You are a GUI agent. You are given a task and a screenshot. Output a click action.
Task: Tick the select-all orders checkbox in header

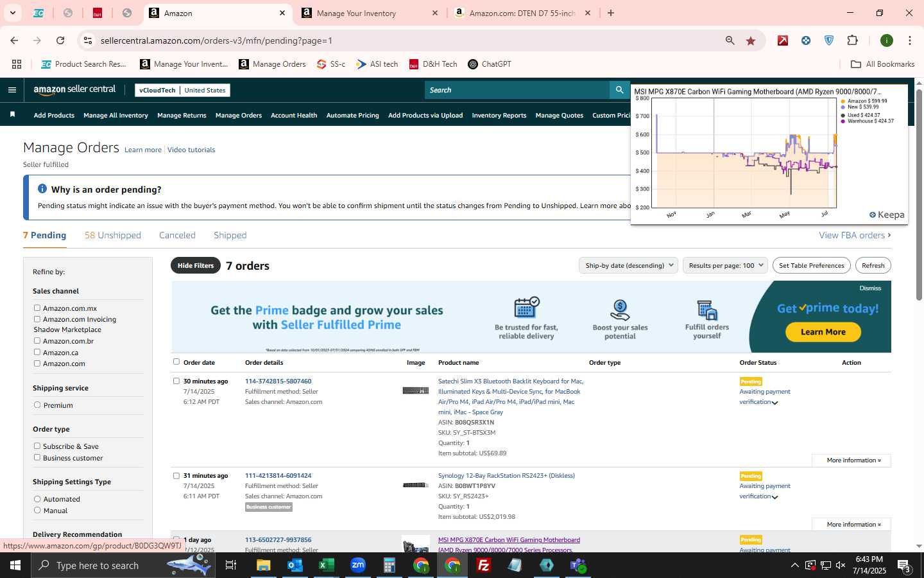coord(176,362)
